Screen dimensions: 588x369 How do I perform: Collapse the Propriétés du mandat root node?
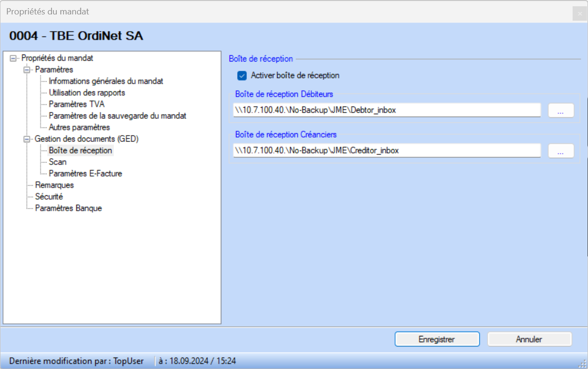click(x=13, y=58)
